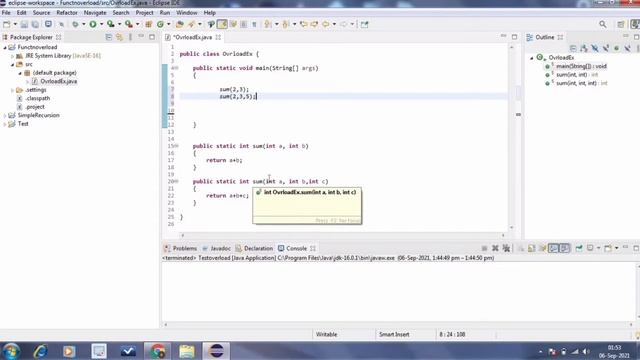The image size is (640, 360).
Task: Collapse the src folder node
Action: tap(12, 64)
